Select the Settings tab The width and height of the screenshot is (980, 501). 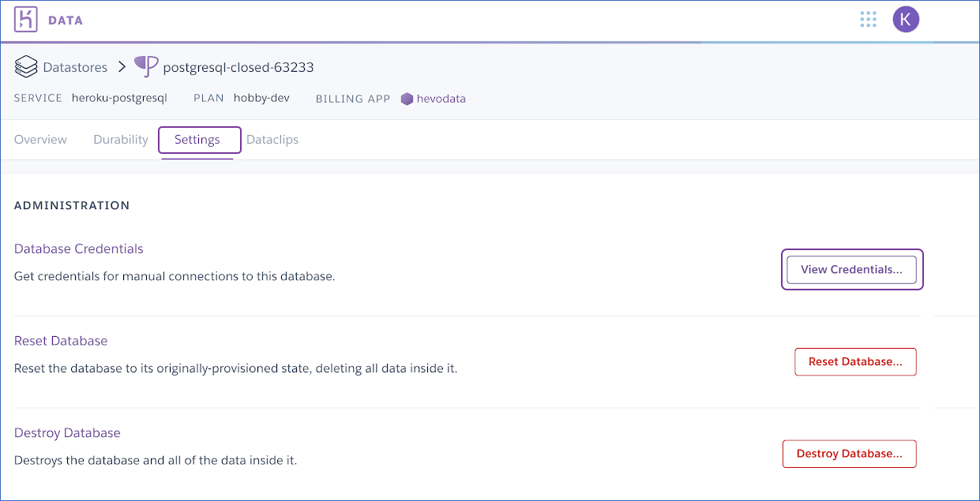pyautogui.click(x=200, y=140)
